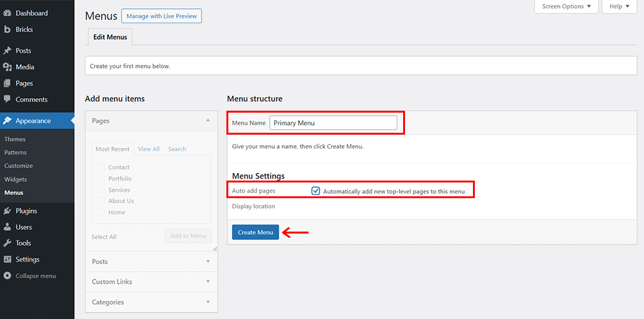Viewport: 644px width, 319px height.
Task: Open Patterns under Appearance
Action: click(15, 152)
